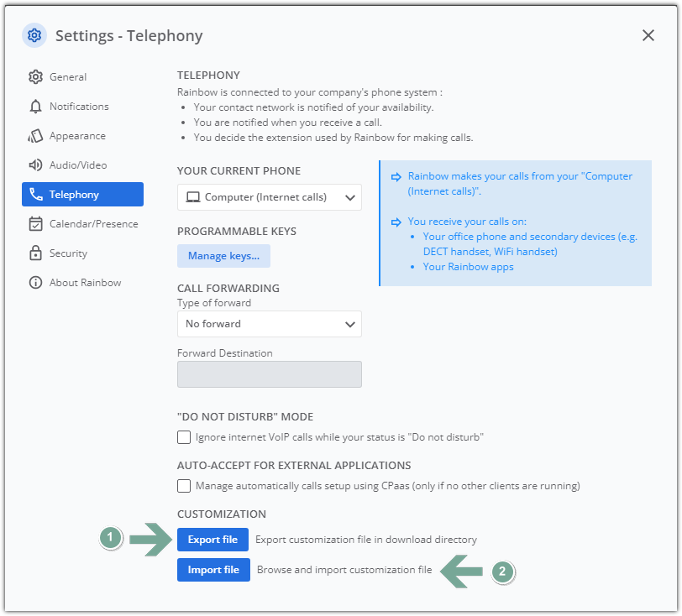Click the Audio/Video speaker icon

point(35,165)
